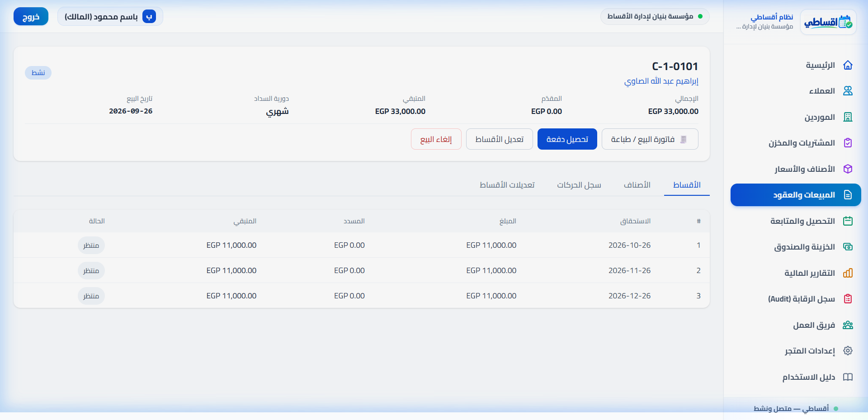
Task: Click the book icon for دليل الاستخدام
Action: 848,377
